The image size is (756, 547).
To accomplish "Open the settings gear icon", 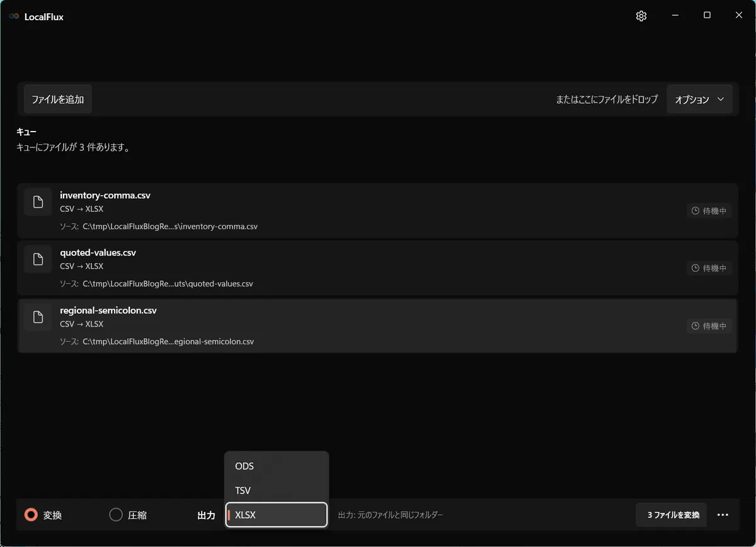I will 641,16.
